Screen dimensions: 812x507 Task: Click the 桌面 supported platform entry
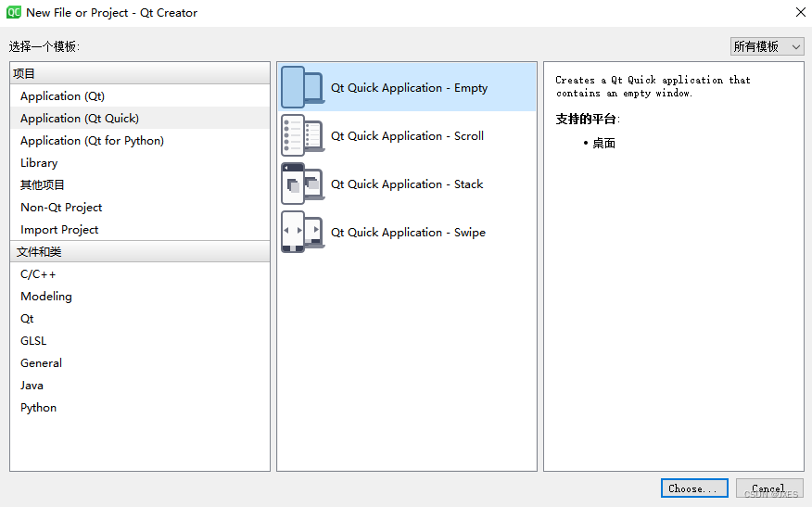603,144
